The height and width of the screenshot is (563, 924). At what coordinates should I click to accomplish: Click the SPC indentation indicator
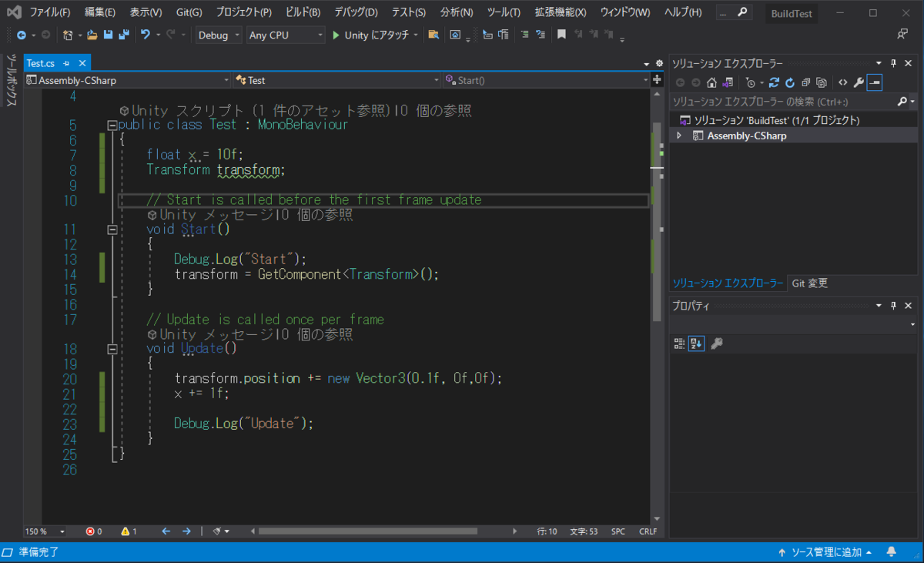618,531
